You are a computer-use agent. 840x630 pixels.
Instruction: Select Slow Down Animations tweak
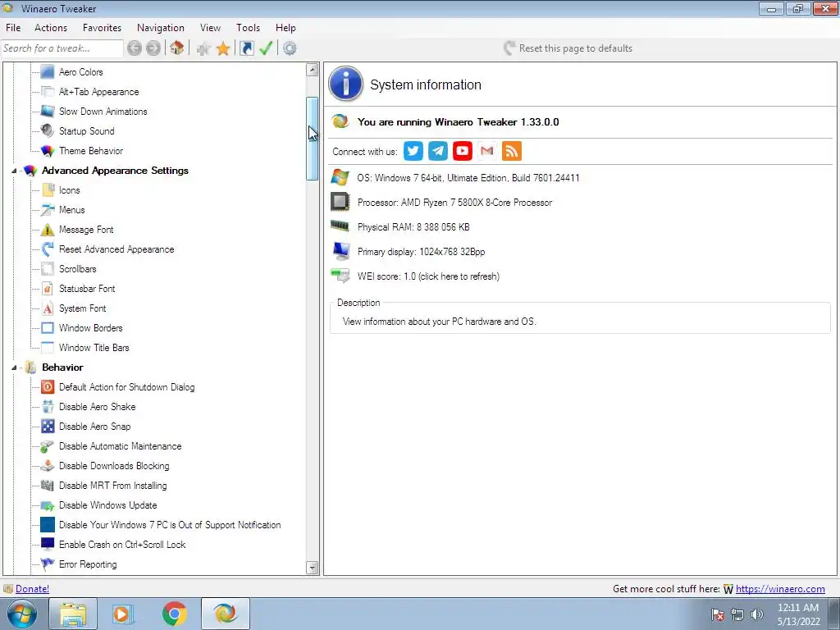(x=103, y=112)
